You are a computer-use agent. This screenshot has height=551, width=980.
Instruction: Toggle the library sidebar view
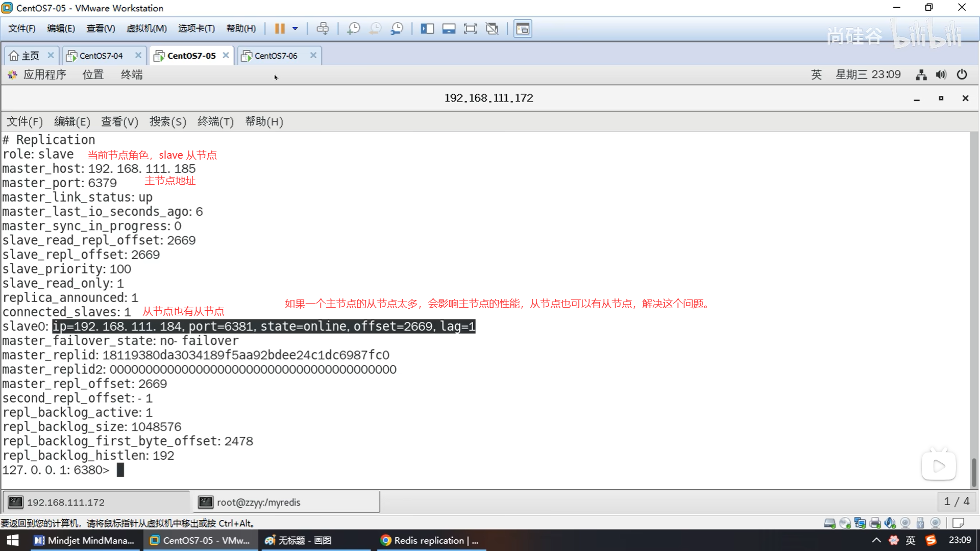click(427, 29)
